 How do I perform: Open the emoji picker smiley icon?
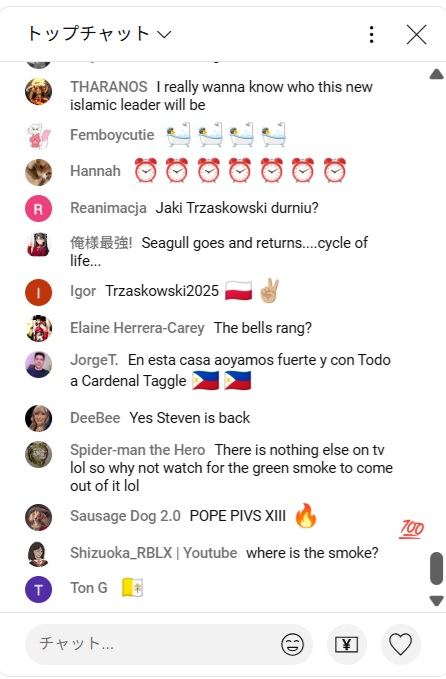[292, 644]
